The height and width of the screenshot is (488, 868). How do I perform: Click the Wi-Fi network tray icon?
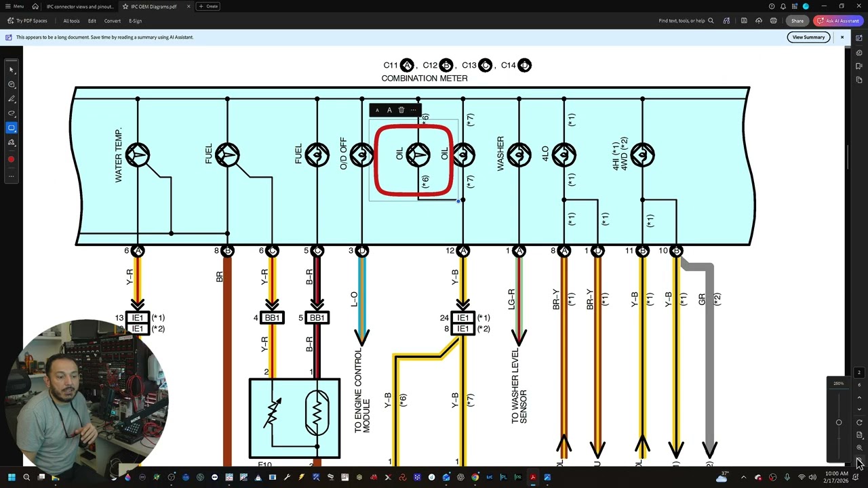pos(801,477)
